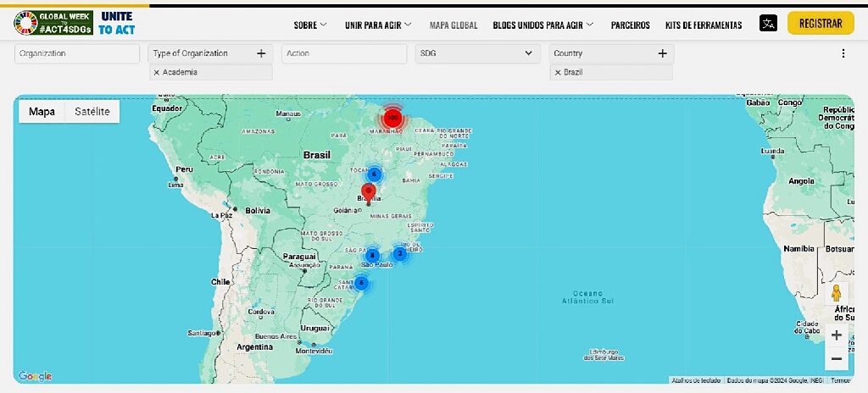Image resolution: width=868 pixels, height=393 pixels.
Task: Remove the Brazil filter tag
Action: tap(558, 72)
